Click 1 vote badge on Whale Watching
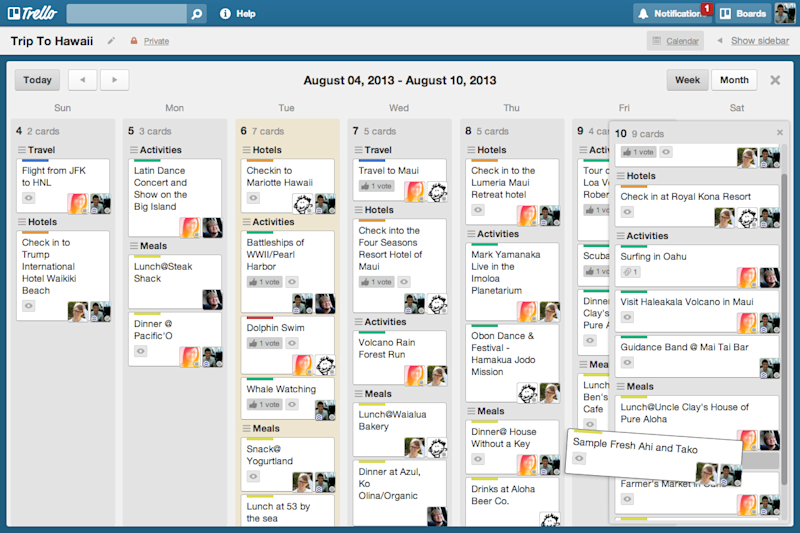Viewport: 800px width, 533px height. click(x=264, y=404)
